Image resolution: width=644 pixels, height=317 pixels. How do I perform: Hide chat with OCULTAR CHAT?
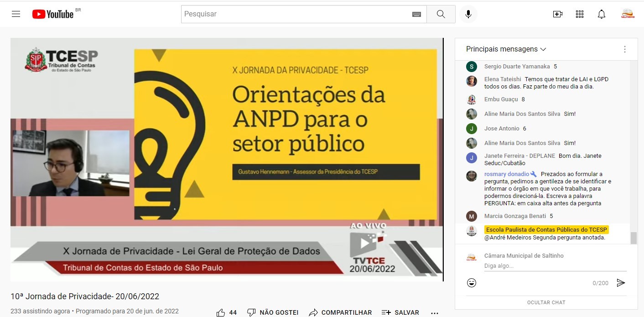pos(546,302)
